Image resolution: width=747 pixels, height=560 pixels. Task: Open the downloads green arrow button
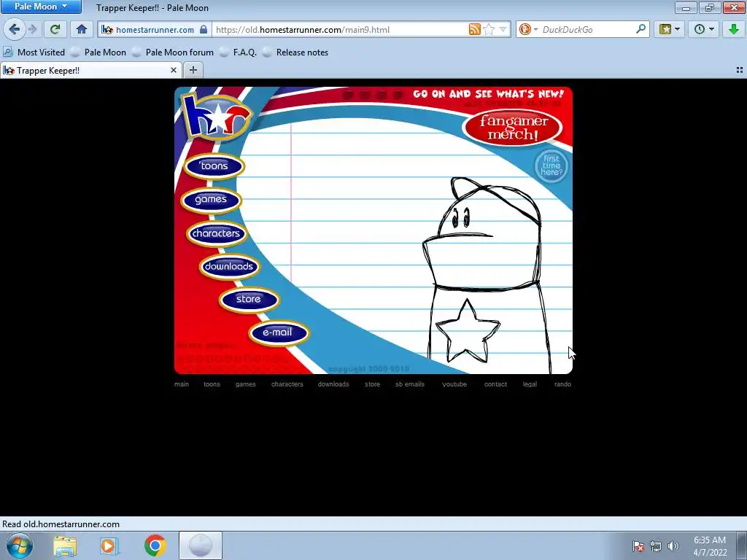[733, 29]
